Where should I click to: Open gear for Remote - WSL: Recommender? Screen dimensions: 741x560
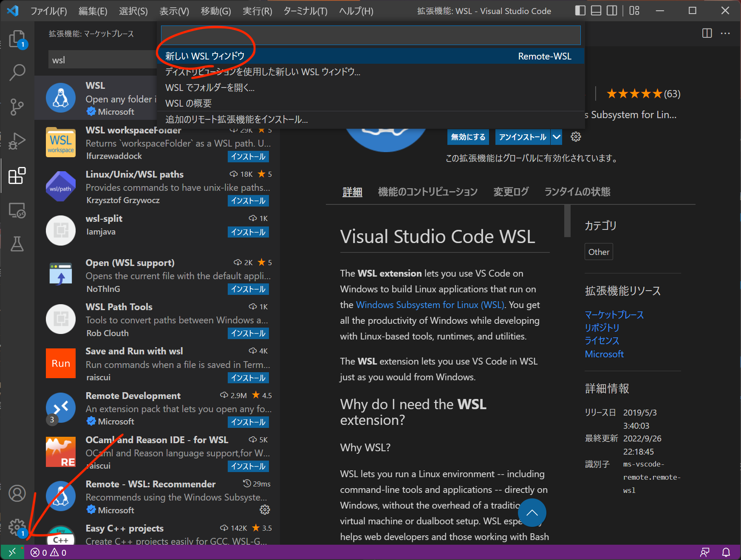point(265,509)
